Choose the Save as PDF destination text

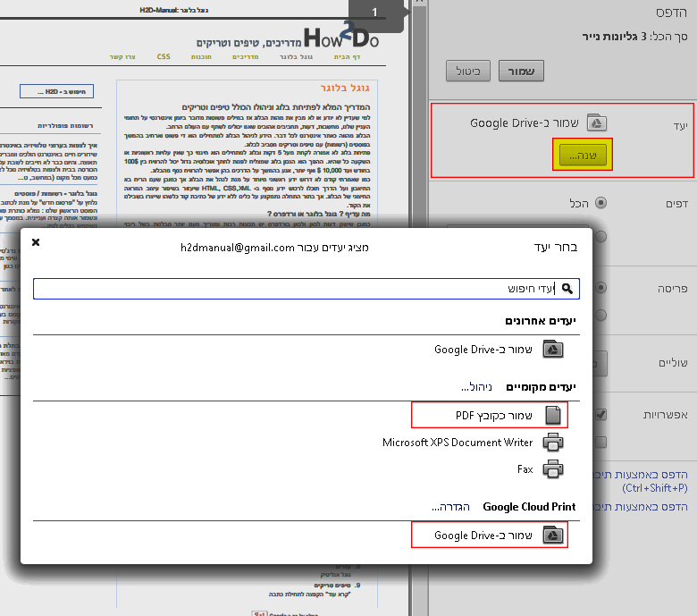[x=494, y=416]
